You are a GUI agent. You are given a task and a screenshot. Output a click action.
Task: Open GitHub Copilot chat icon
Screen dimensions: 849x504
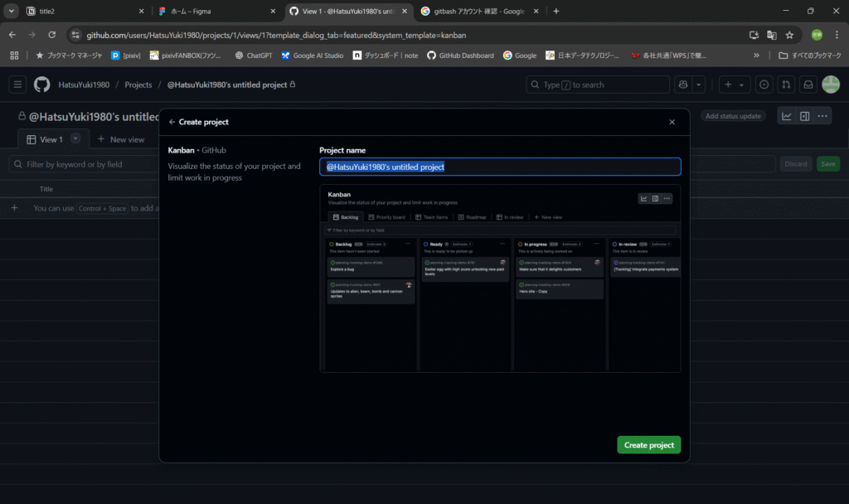pos(683,85)
